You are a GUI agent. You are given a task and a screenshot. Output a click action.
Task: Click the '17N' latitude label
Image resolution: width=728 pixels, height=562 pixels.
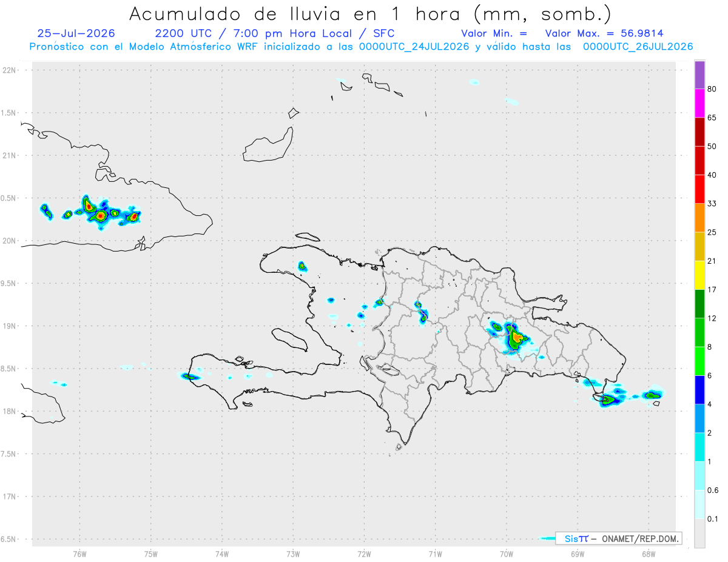click(x=9, y=497)
